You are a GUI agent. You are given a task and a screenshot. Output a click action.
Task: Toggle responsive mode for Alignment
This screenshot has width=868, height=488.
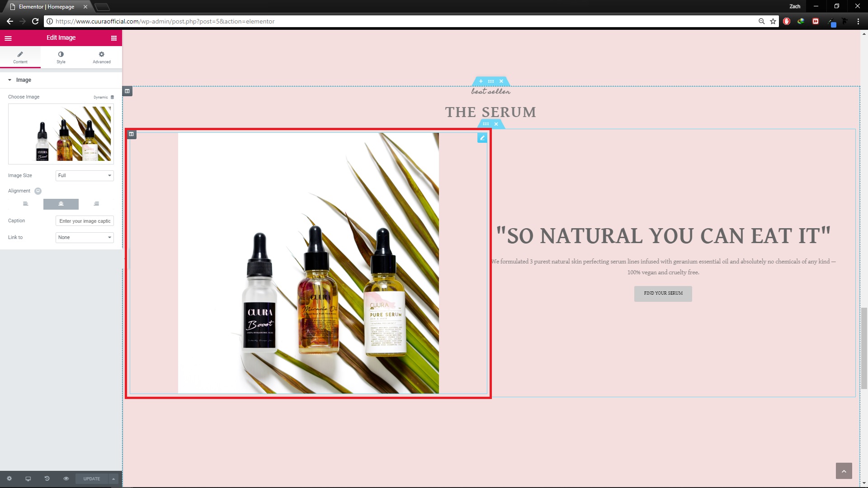click(x=38, y=191)
